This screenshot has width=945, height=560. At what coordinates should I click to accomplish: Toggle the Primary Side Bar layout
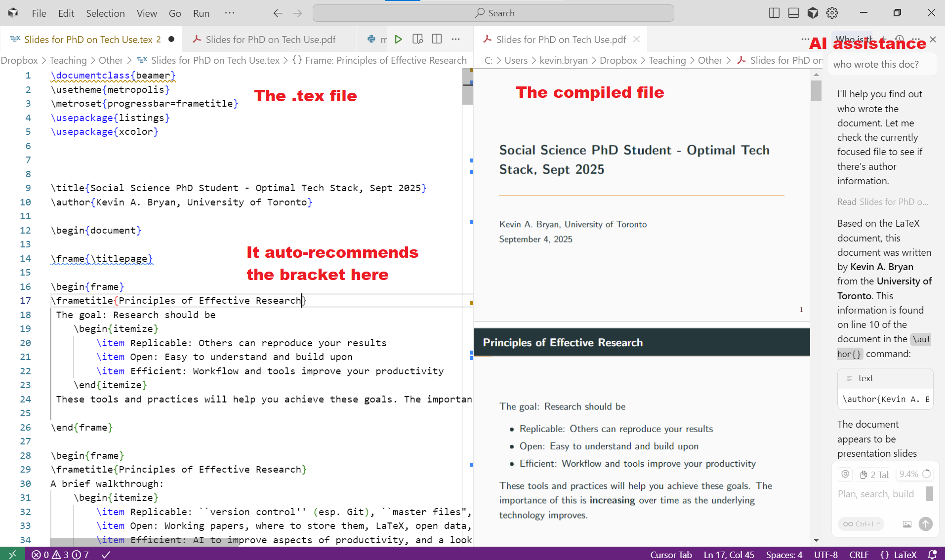(x=774, y=13)
